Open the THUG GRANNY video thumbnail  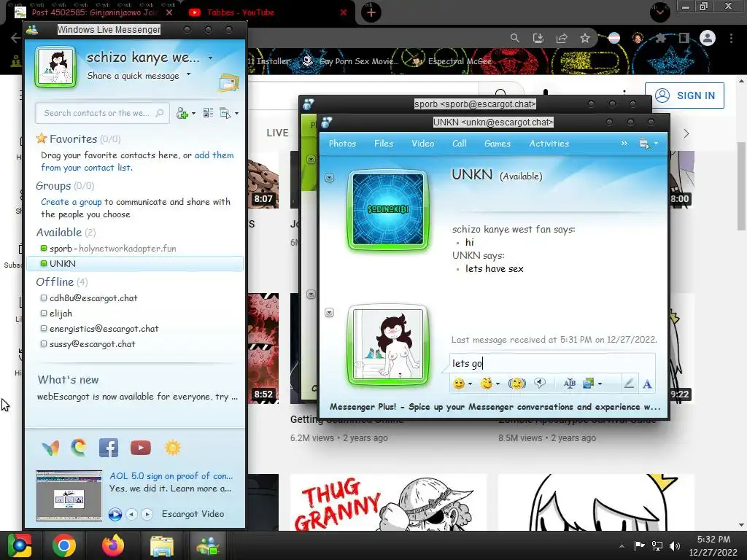point(388,502)
